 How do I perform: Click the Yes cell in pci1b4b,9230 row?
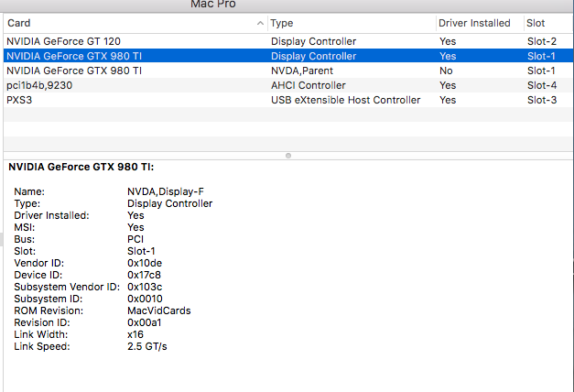pos(448,85)
